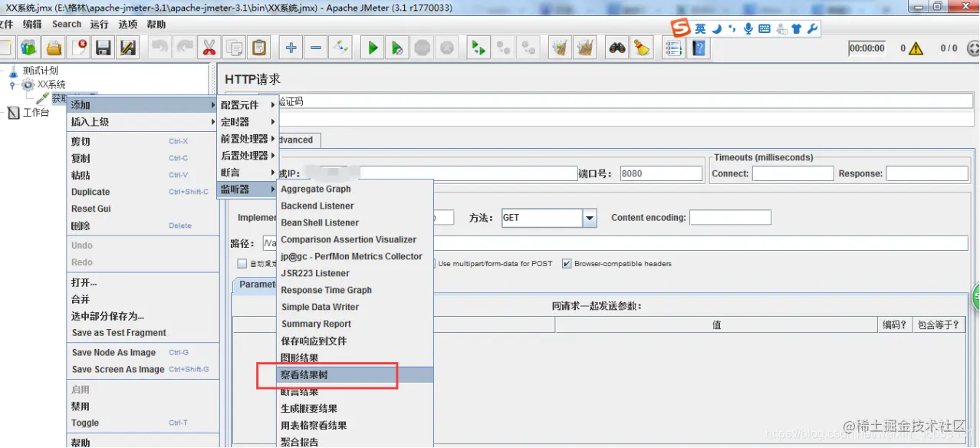The width and height of the screenshot is (980, 448).
Task: Expand the 定时器 submenu
Action: pyautogui.click(x=248, y=122)
